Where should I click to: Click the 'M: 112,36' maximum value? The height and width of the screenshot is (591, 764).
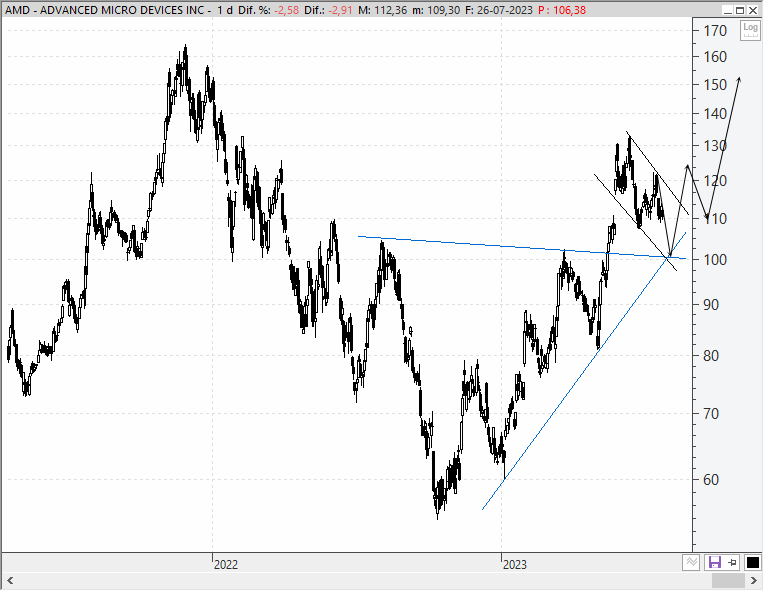click(x=382, y=10)
